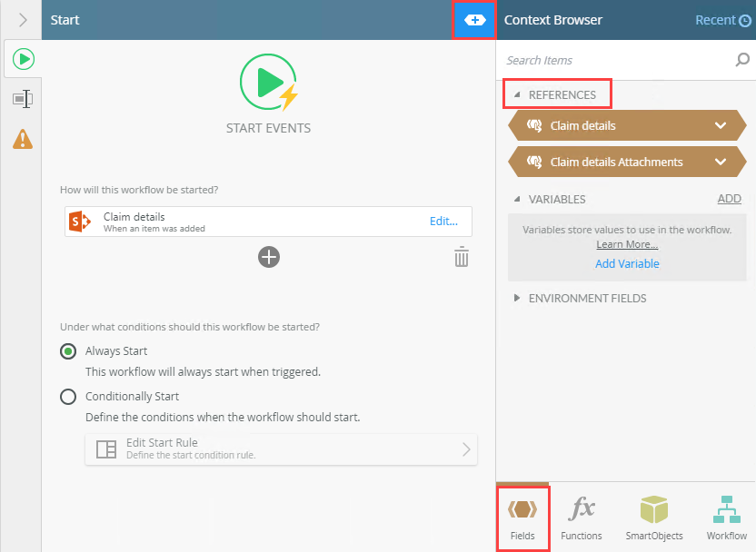Image resolution: width=756 pixels, height=552 pixels.
Task: Collapse the VARIABLES section triangle
Action: pos(517,199)
